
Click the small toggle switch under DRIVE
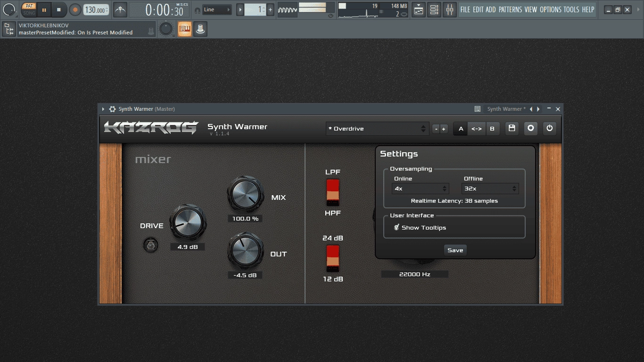151,246
